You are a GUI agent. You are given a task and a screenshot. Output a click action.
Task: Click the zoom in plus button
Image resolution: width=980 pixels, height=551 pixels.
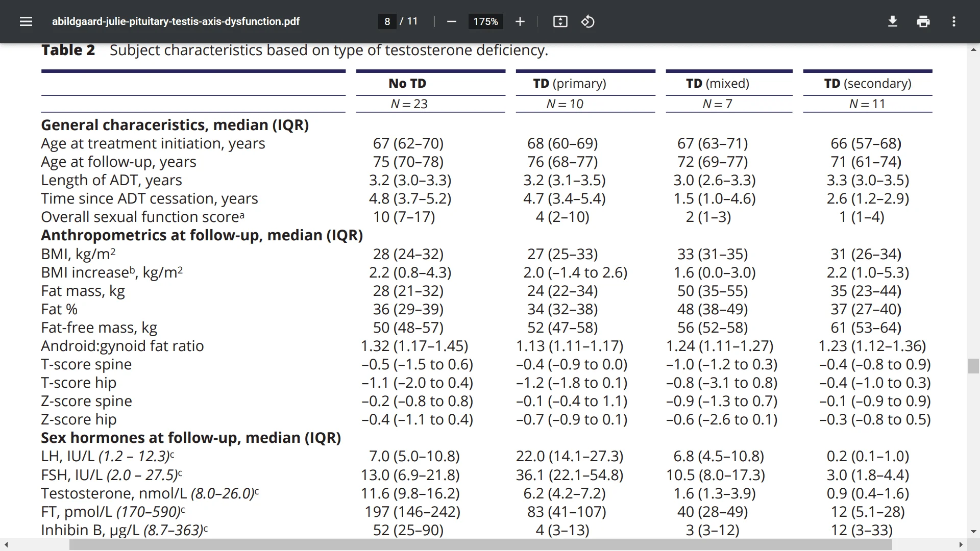(520, 21)
